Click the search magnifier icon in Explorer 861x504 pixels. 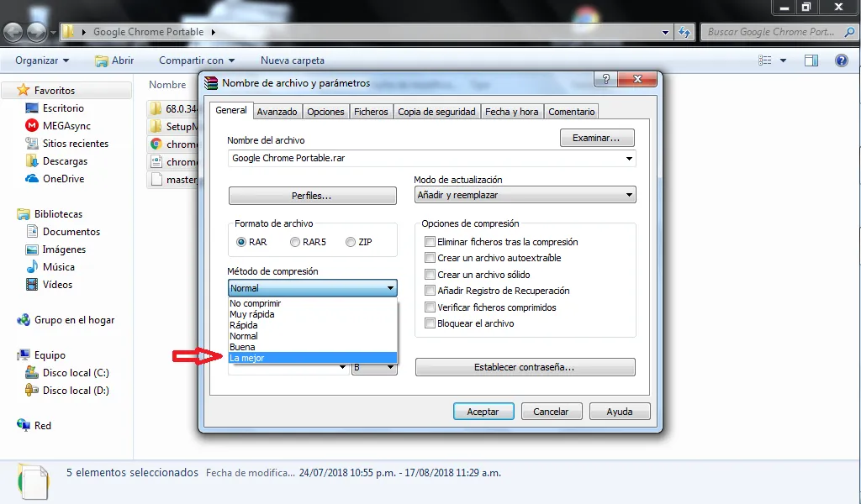point(848,32)
